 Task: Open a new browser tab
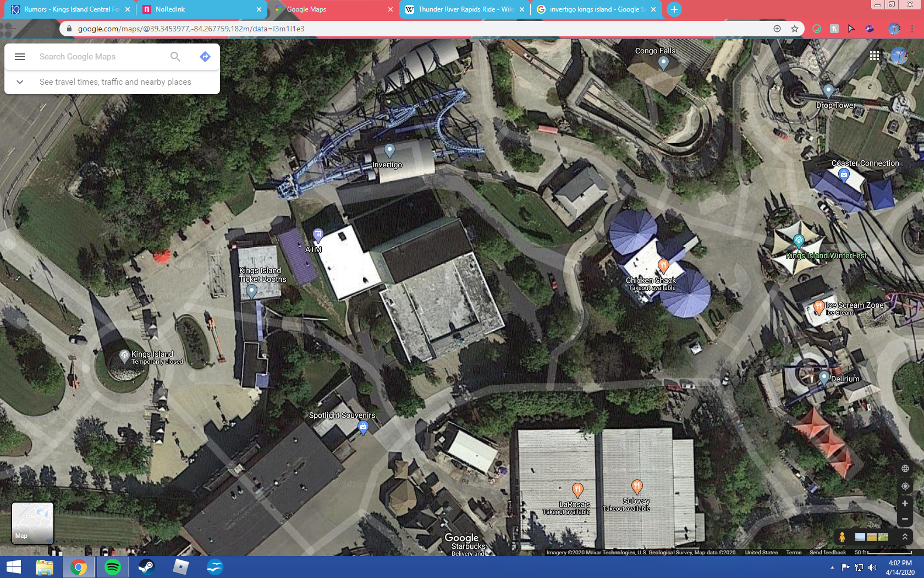coord(674,9)
